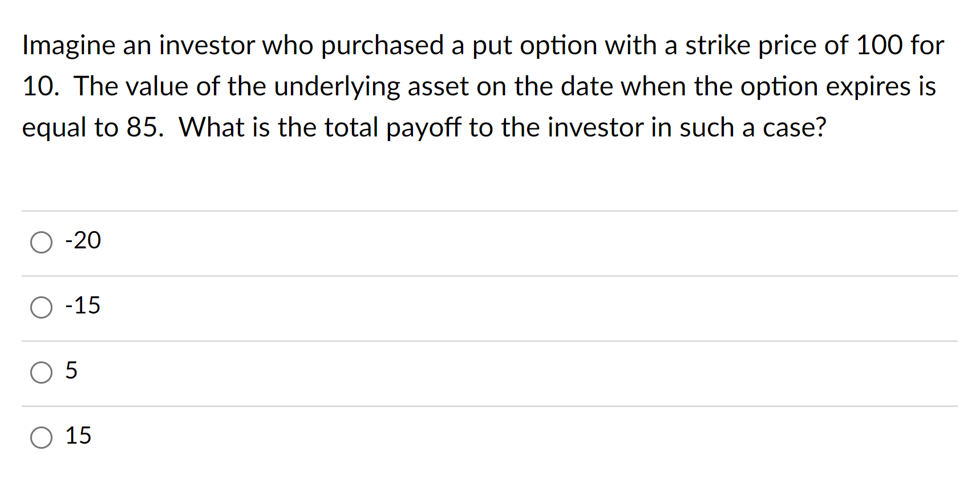Click the empty circle next to 5
This screenshot has width=980, height=499.
click(x=41, y=373)
